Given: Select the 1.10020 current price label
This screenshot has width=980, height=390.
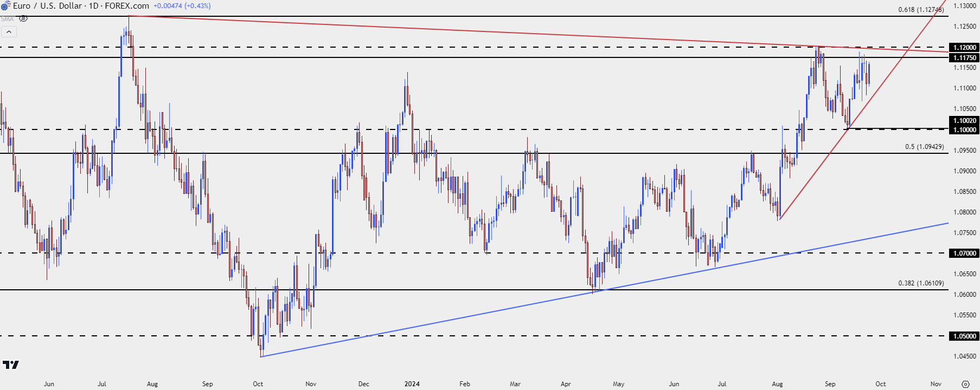Looking at the screenshot, I should click(965, 121).
